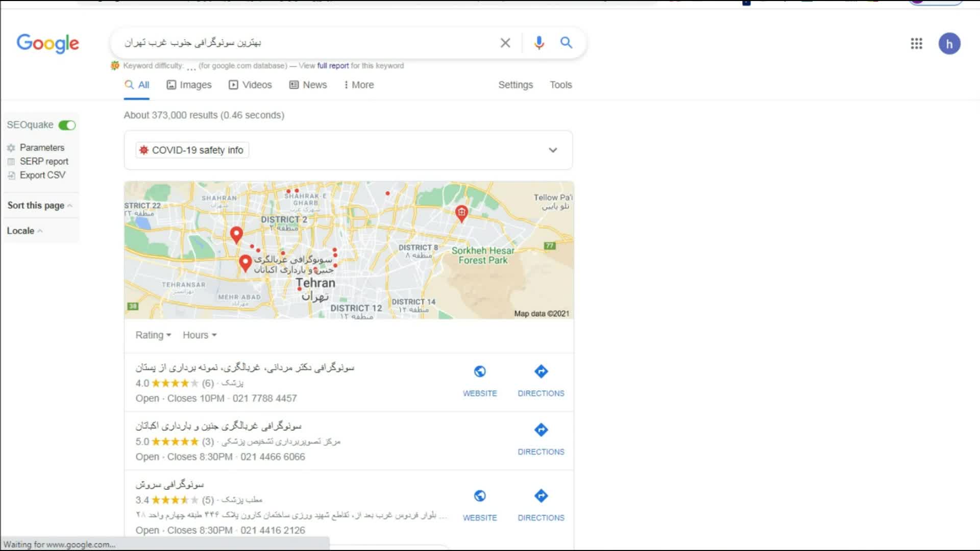Open the account avatar labeled h
Image resolution: width=980 pixels, height=551 pixels.
(949, 44)
